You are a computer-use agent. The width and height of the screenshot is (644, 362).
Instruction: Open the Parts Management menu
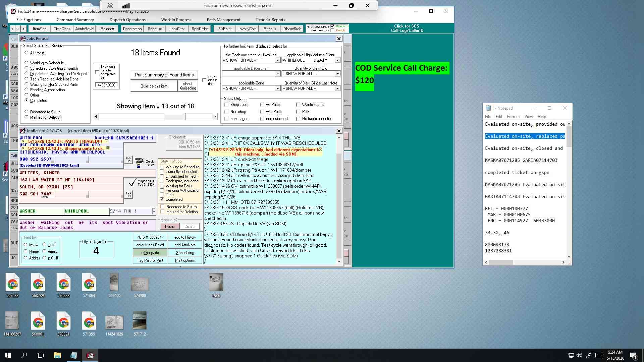223,20
